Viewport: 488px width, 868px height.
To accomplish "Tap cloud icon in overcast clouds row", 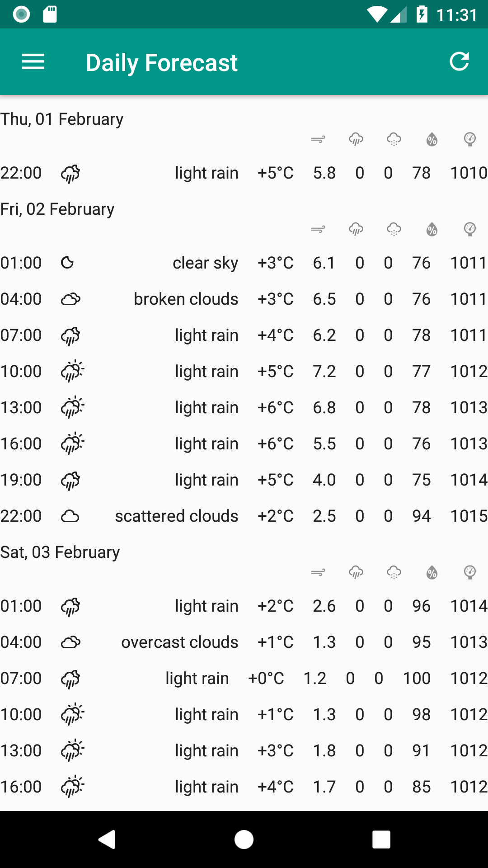I will (x=70, y=642).
